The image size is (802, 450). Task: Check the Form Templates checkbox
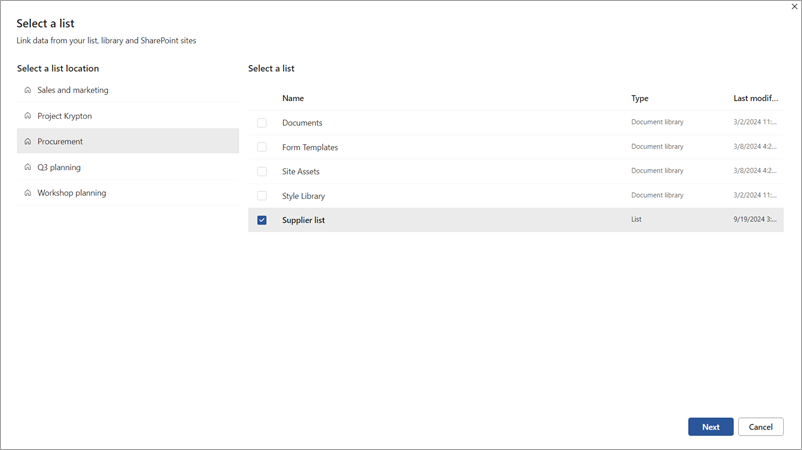(262, 147)
